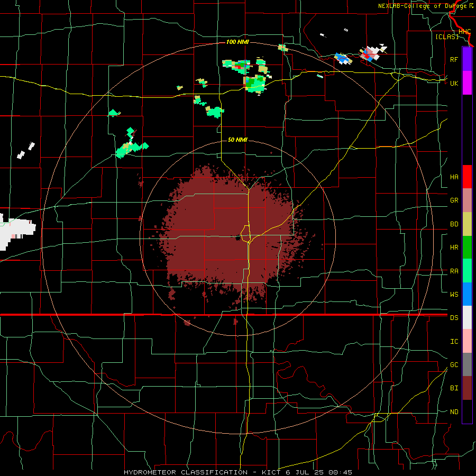This screenshot has width=476, height=476.
Task: Click the "[CLAS]" legend heading text
Action: click(447, 36)
